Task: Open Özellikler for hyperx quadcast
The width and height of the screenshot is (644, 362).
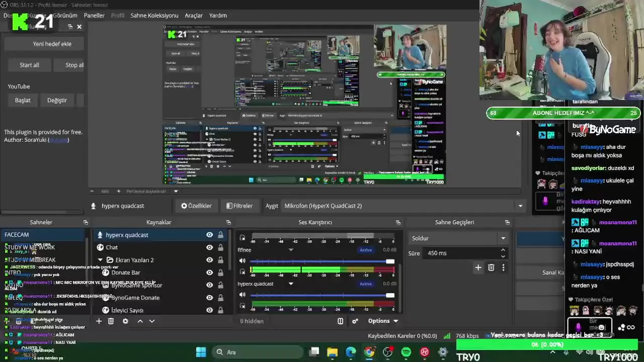Action: tap(196, 206)
